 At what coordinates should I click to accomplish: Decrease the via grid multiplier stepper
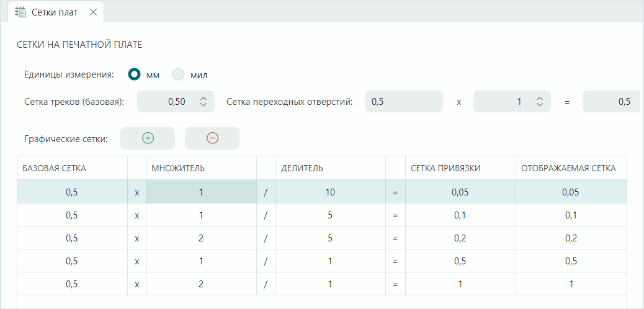pyautogui.click(x=540, y=105)
